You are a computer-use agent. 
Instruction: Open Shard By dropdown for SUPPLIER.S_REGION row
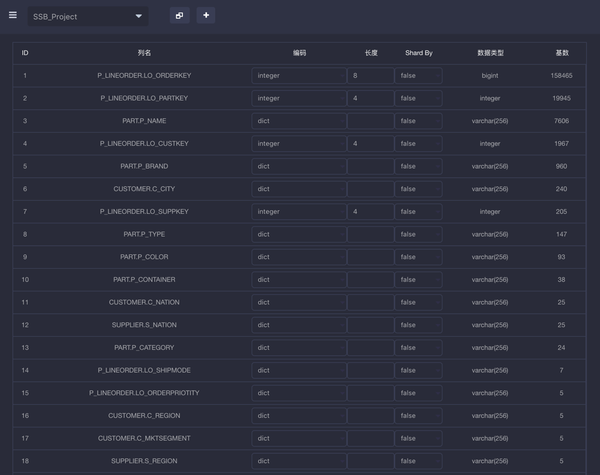[x=419, y=461]
